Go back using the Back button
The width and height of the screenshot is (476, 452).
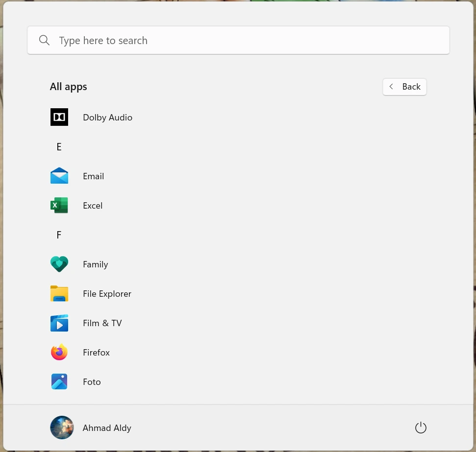pos(404,87)
